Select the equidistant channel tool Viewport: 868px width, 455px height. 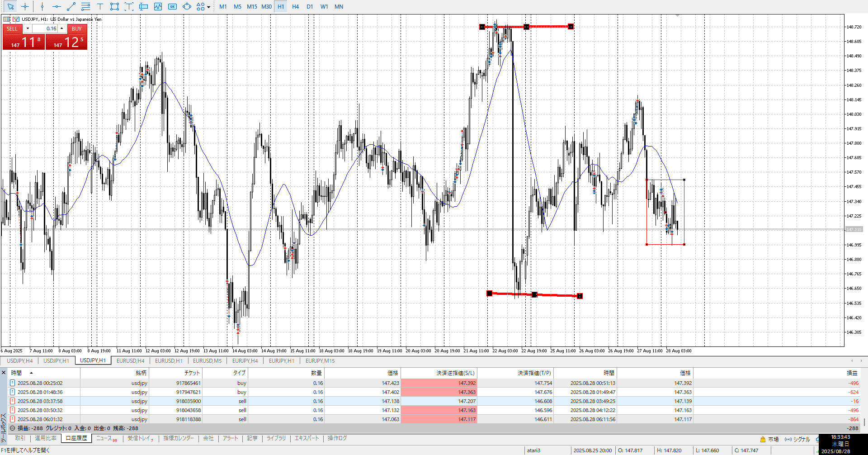85,7
